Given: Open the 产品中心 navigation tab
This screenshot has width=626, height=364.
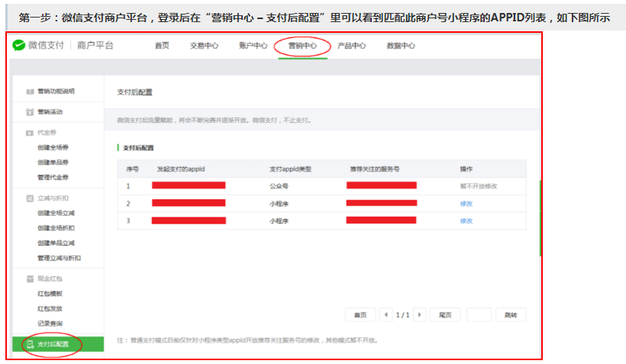Looking at the screenshot, I should point(352,46).
